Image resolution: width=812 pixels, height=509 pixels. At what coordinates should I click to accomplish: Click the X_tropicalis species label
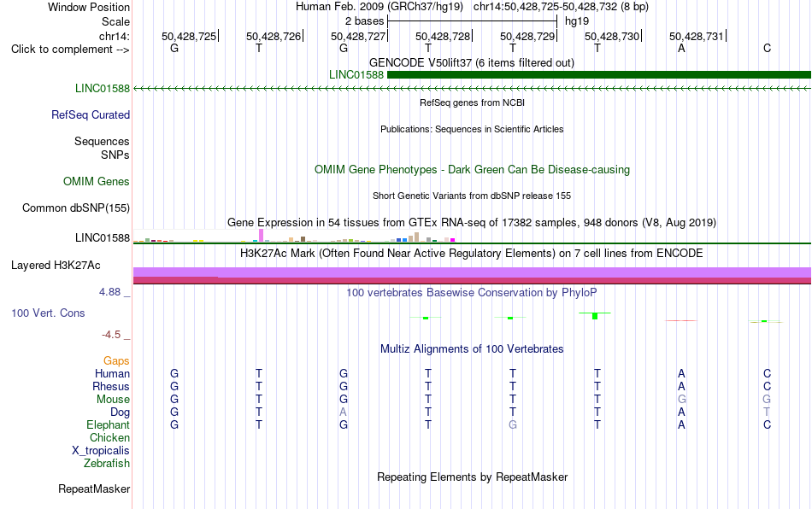101,451
